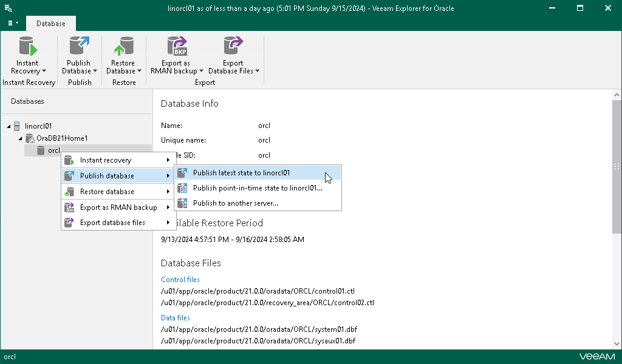Choose Publish database from context menu
This screenshot has height=364, width=622.
click(x=118, y=175)
